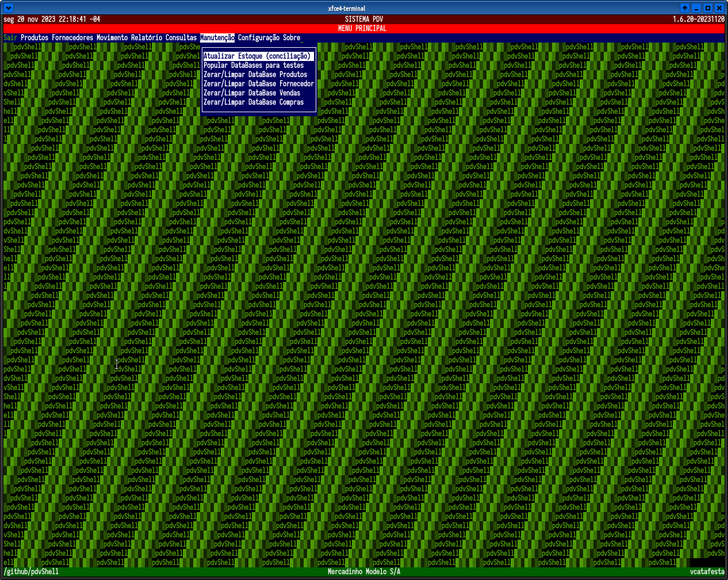The width and height of the screenshot is (728, 580).
Task: Open the Fornecedores menu
Action: coord(72,37)
